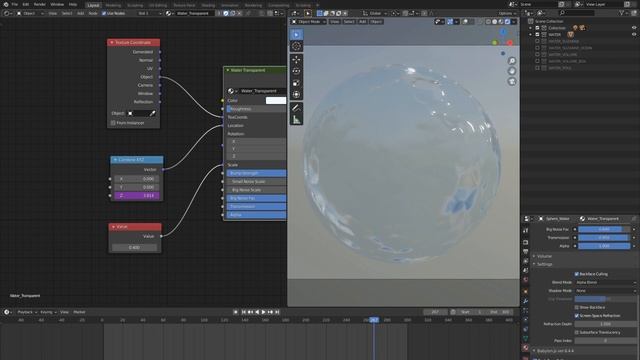640x360 pixels.
Task: Open the Tool properties tab icon
Action: (x=526, y=231)
